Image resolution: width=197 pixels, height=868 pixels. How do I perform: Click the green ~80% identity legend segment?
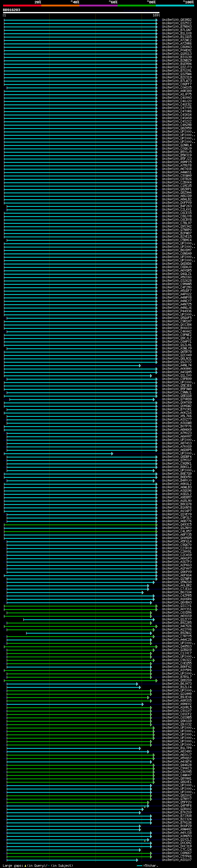pos(137,6)
